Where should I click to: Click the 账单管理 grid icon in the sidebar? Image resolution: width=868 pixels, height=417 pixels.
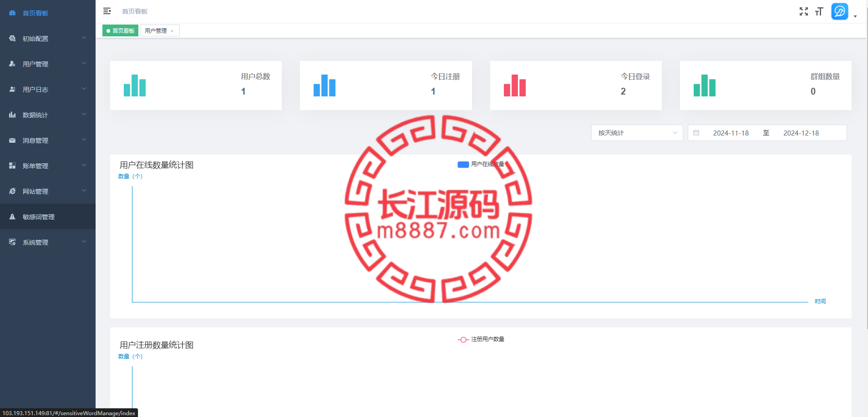click(x=12, y=166)
